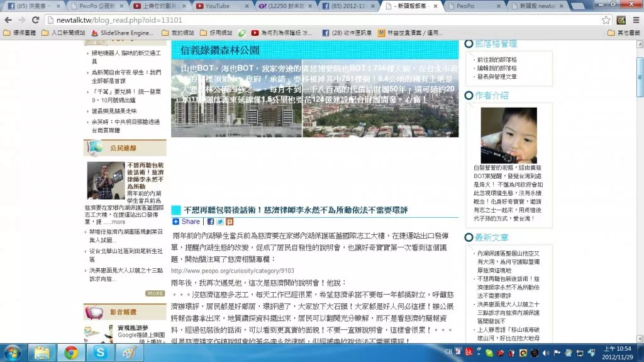Click the scrollbar down arrow
The image size is (644, 362).
[x=640, y=339]
